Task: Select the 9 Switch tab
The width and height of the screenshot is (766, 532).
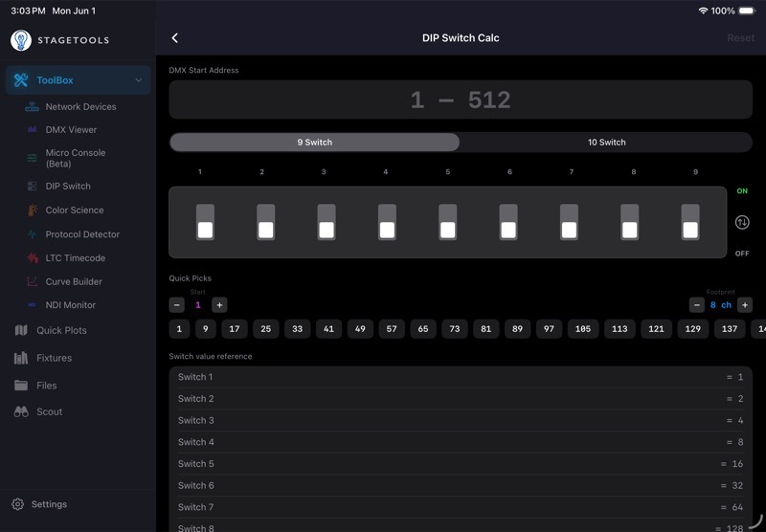Action: tap(315, 142)
